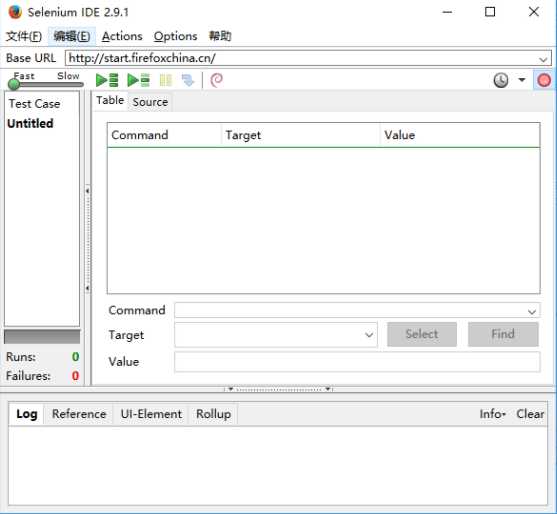Click the Runs count value
Viewport: 557px width, 514px height.
[75, 357]
